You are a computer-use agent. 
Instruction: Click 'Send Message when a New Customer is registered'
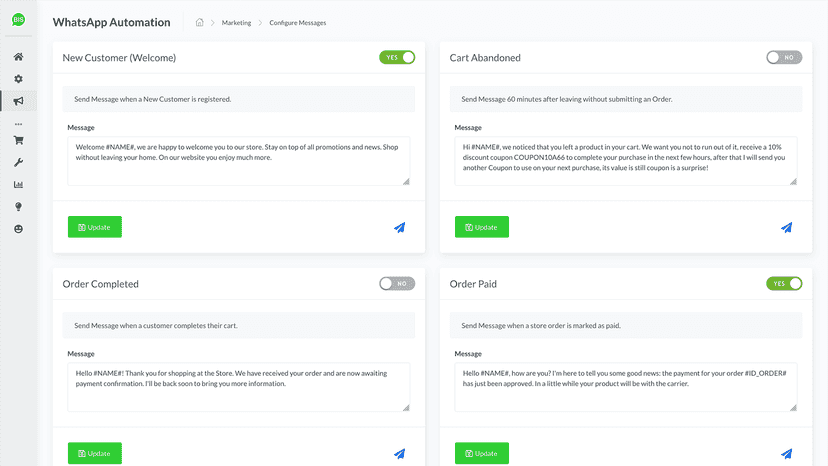pyautogui.click(x=153, y=99)
